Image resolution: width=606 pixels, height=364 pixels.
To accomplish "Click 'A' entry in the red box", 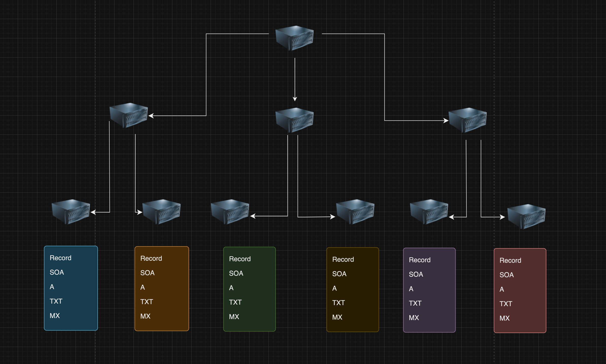I will tap(502, 289).
